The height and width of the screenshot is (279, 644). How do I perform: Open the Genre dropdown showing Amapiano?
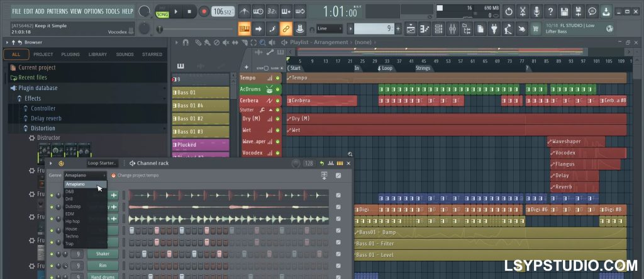[x=86, y=175]
